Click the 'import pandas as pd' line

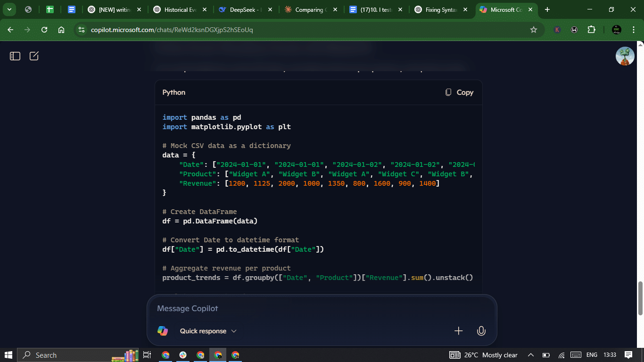202,117
